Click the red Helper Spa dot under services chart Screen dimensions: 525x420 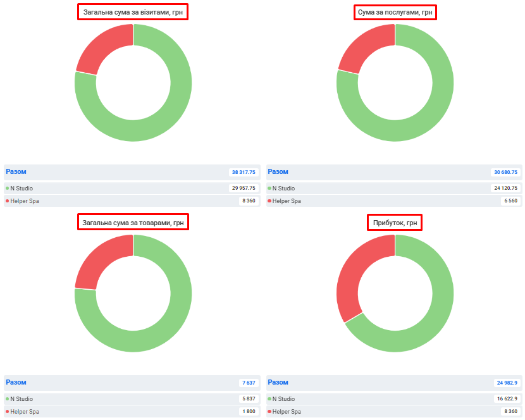point(269,201)
